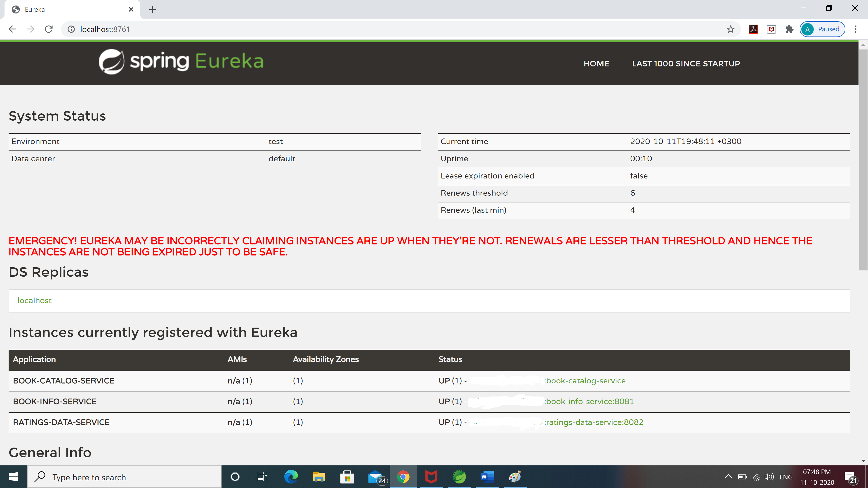Open ratings-data-service:8082 instance link
868x488 pixels.
tap(594, 422)
